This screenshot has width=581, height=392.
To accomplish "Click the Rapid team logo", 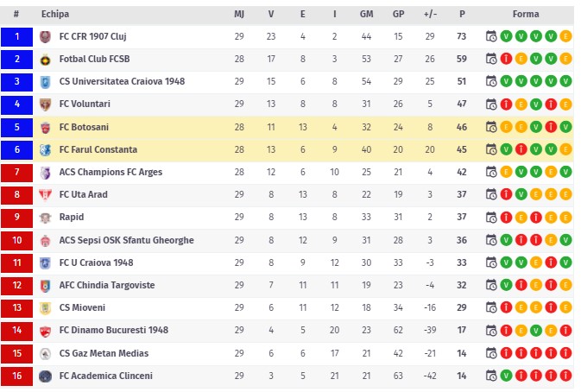I will 45,217.
